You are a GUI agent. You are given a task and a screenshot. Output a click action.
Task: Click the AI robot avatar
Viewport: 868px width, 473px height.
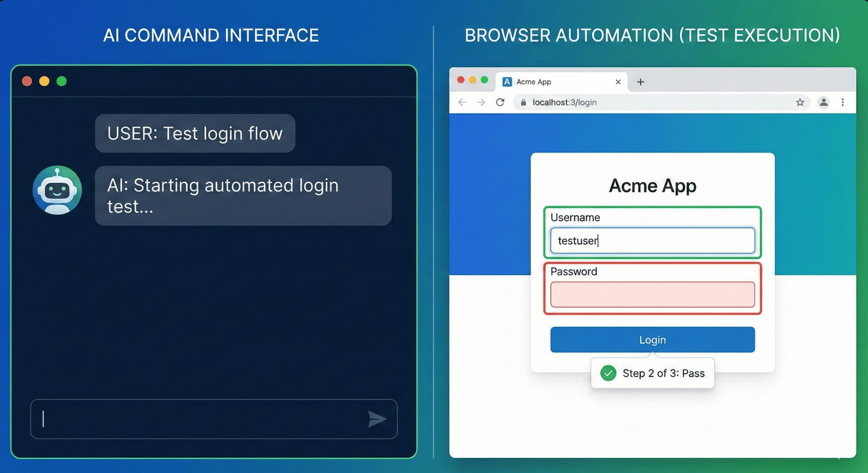pos(57,190)
